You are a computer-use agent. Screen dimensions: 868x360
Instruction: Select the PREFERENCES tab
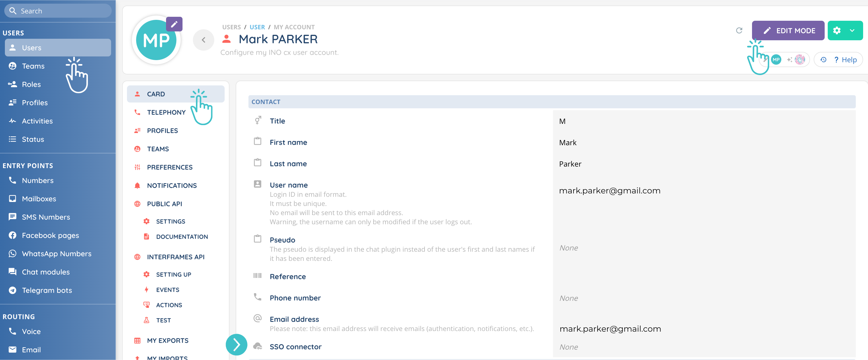coord(169,167)
